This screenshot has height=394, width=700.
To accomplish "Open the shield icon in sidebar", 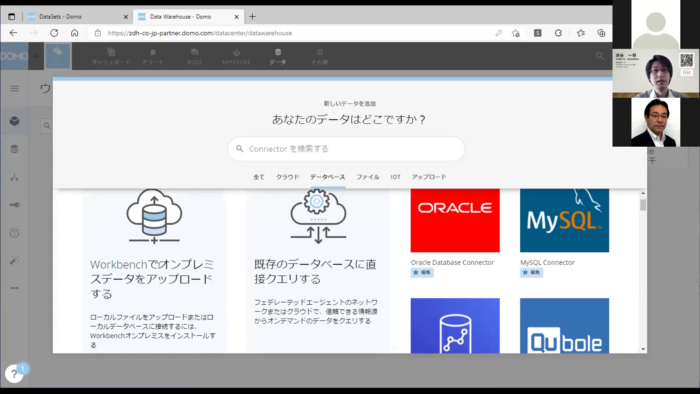I will (14, 233).
